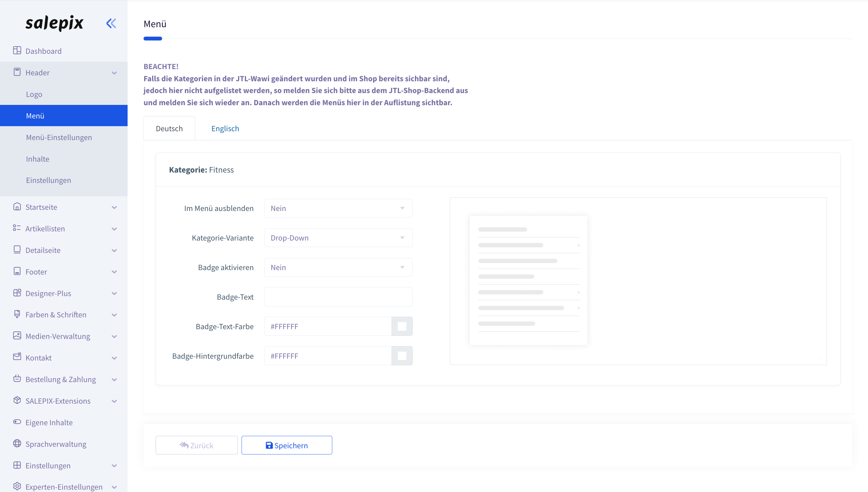Expand the bottom Einstellungen chevron
This screenshot has height=492, width=868.
[114, 466]
